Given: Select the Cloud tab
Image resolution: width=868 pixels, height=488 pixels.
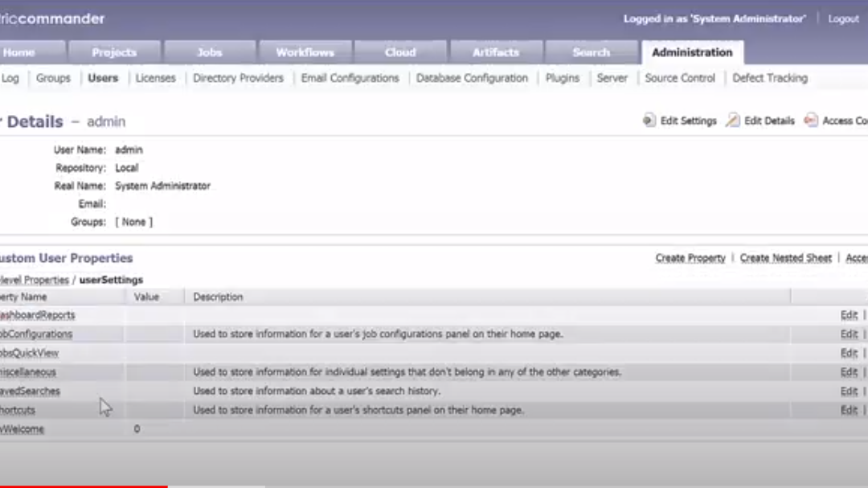Looking at the screenshot, I should (x=400, y=52).
